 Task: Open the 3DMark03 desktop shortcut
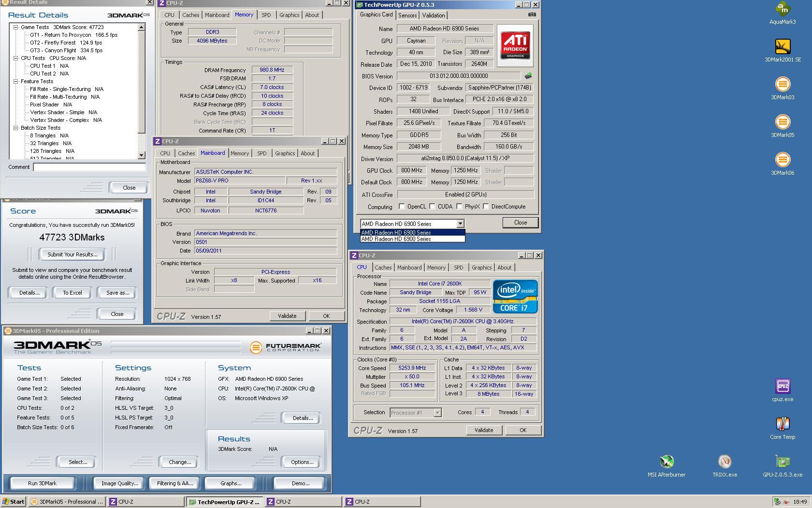(x=783, y=88)
